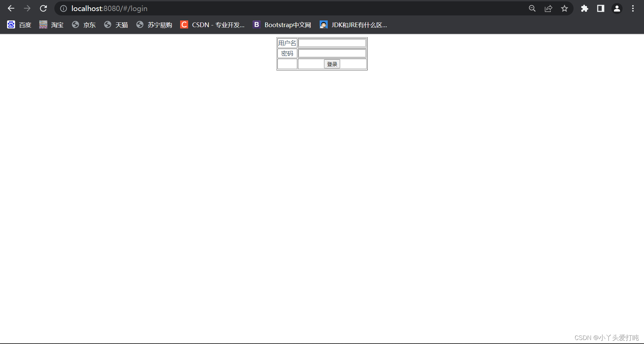The width and height of the screenshot is (644, 344).
Task: Open the 百度 bookmark
Action: point(19,25)
